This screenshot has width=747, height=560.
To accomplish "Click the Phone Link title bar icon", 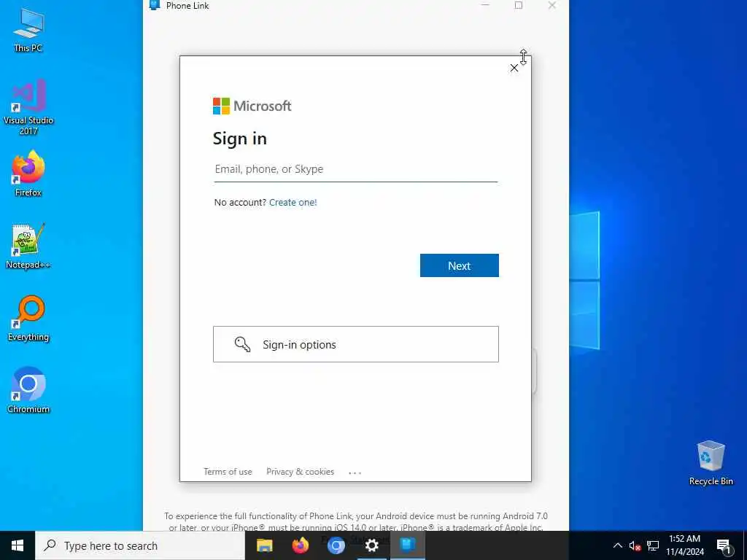I will tap(154, 5).
